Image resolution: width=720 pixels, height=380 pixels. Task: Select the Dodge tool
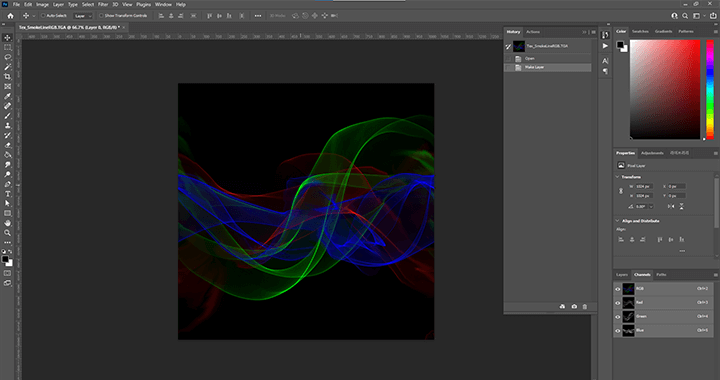[x=7, y=174]
